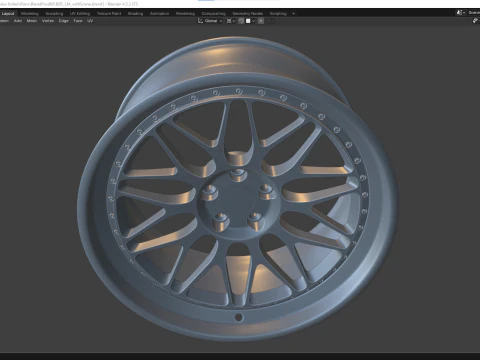Switch to the Scripting workspace tab
Image resolution: width=480 pixels, height=360 pixels.
pyautogui.click(x=278, y=14)
